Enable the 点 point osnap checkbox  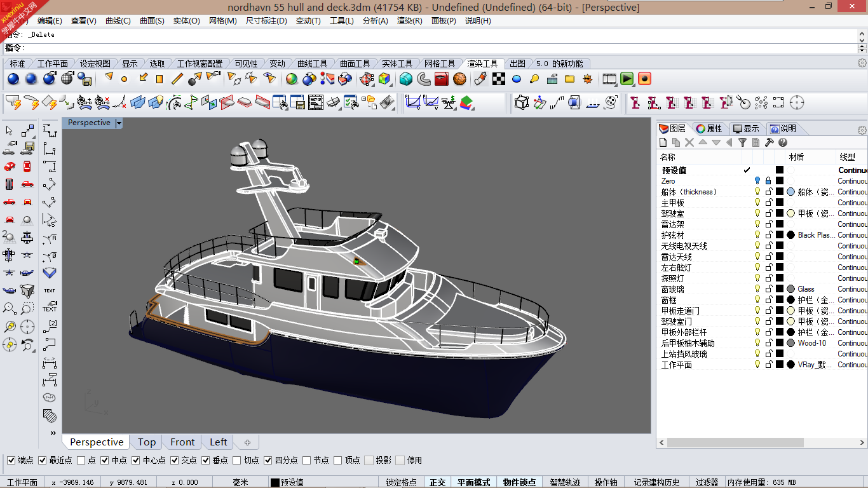tap(81, 460)
